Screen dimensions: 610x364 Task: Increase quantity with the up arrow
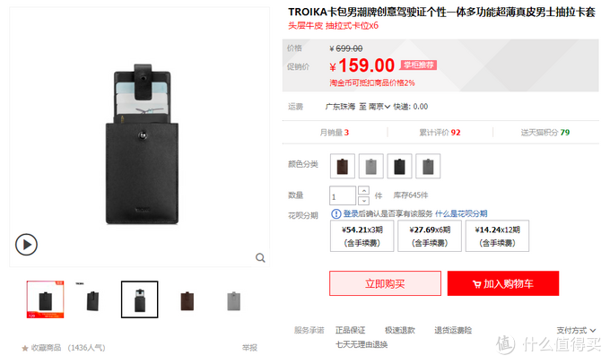(x=363, y=191)
